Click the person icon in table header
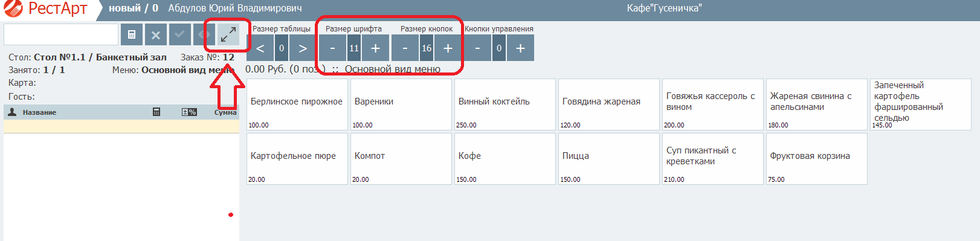980x241 pixels. (x=12, y=112)
